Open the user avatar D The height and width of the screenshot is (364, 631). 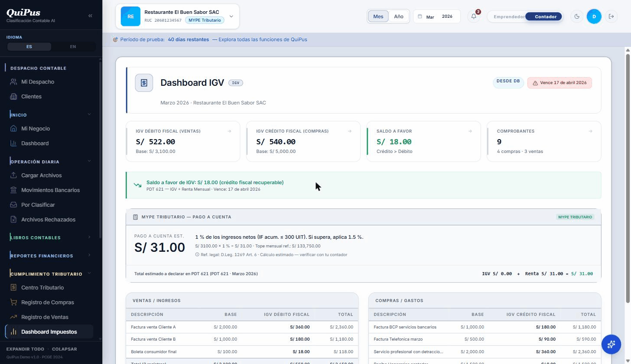(594, 16)
